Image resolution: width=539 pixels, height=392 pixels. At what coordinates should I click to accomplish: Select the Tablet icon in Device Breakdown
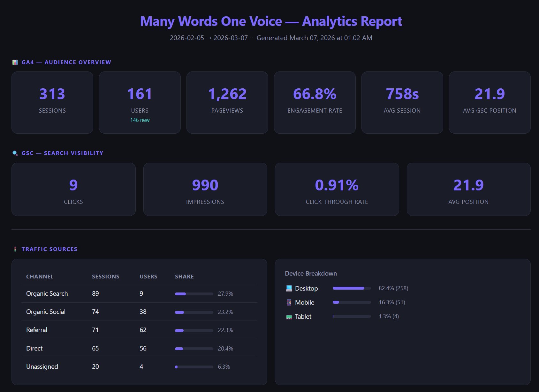pos(290,316)
